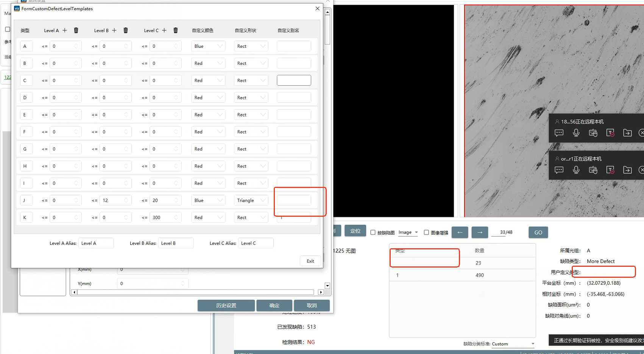Image resolution: width=644 pixels, height=354 pixels.
Task: Open custom shape dropdown for type A
Action: [x=251, y=46]
